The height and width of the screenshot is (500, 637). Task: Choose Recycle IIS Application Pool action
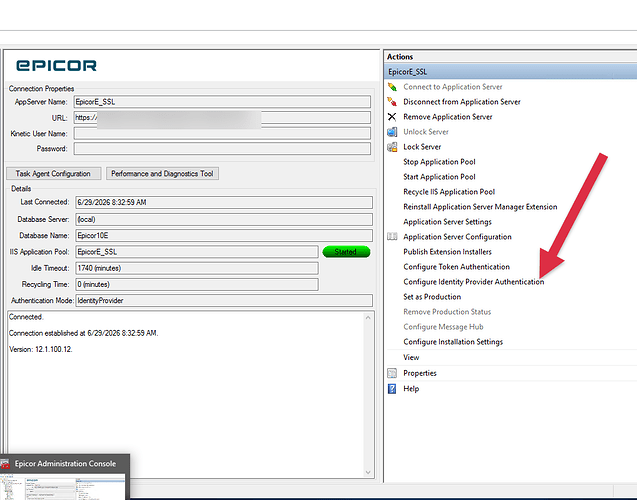(x=449, y=192)
